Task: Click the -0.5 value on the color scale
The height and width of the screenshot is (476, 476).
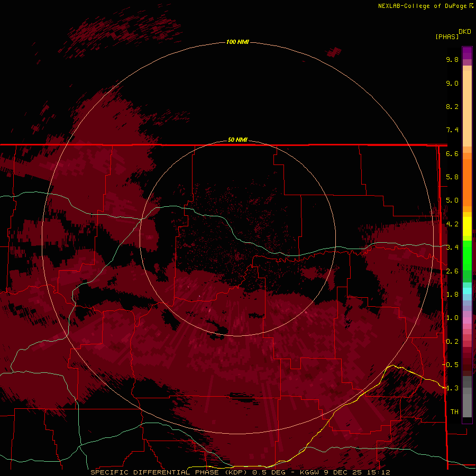Action: 450,365
